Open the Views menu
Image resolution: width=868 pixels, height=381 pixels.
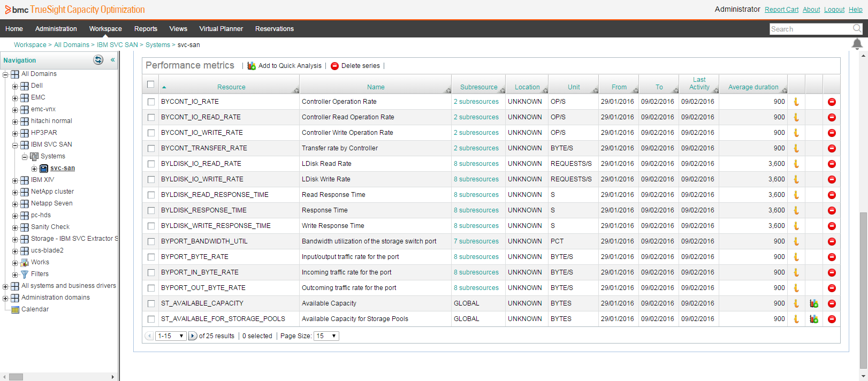tap(178, 29)
